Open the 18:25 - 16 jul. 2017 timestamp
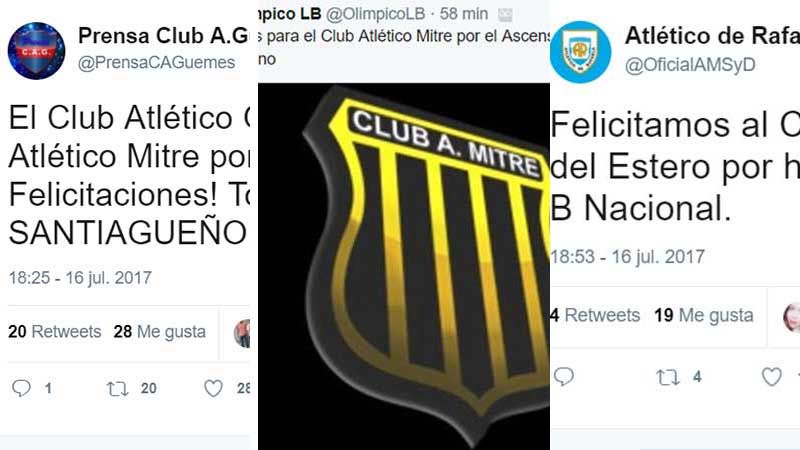 [x=80, y=278]
